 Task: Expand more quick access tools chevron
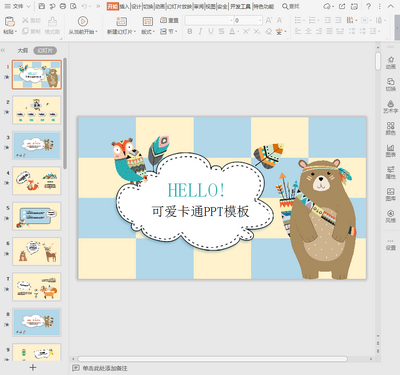tap(98, 6)
